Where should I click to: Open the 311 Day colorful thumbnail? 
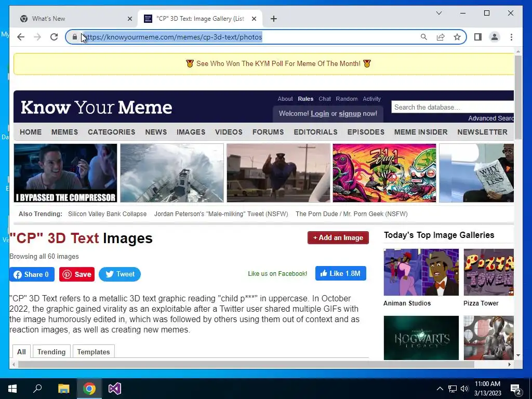pos(384,173)
